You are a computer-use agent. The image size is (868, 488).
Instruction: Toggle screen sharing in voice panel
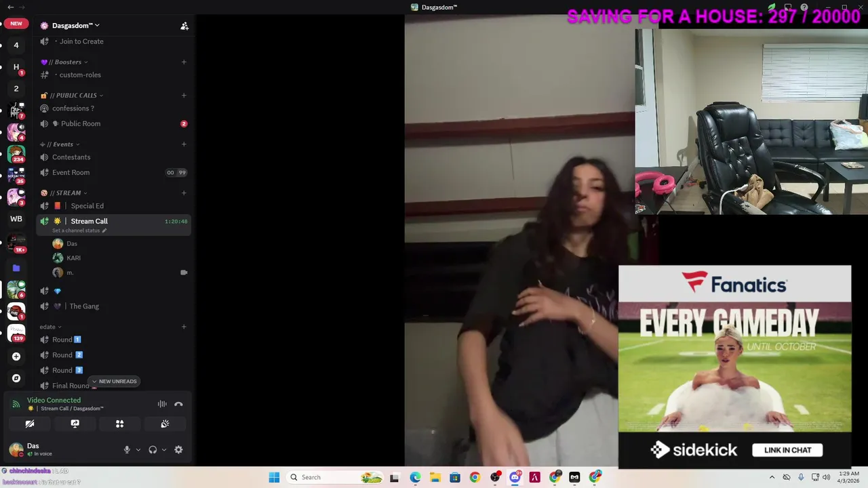point(75,424)
